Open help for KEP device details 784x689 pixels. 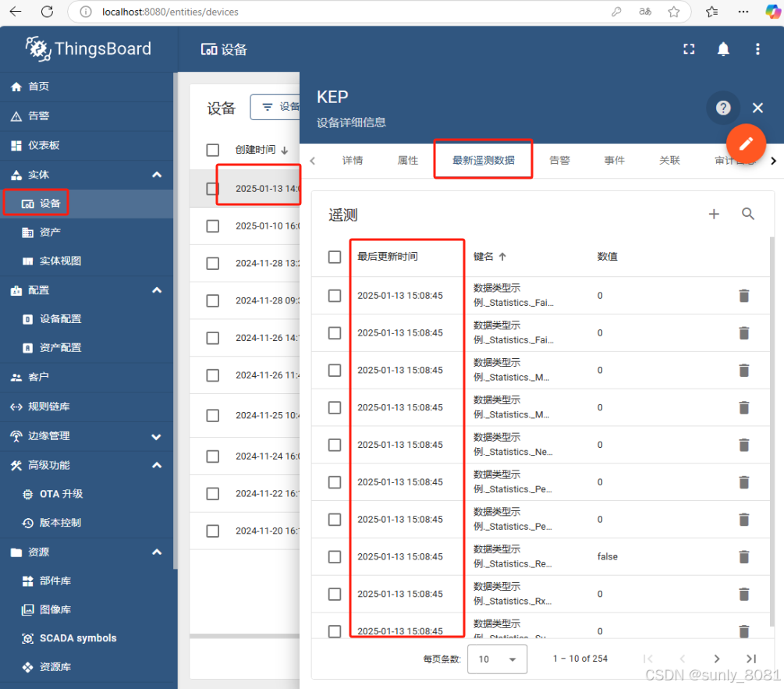pos(723,108)
